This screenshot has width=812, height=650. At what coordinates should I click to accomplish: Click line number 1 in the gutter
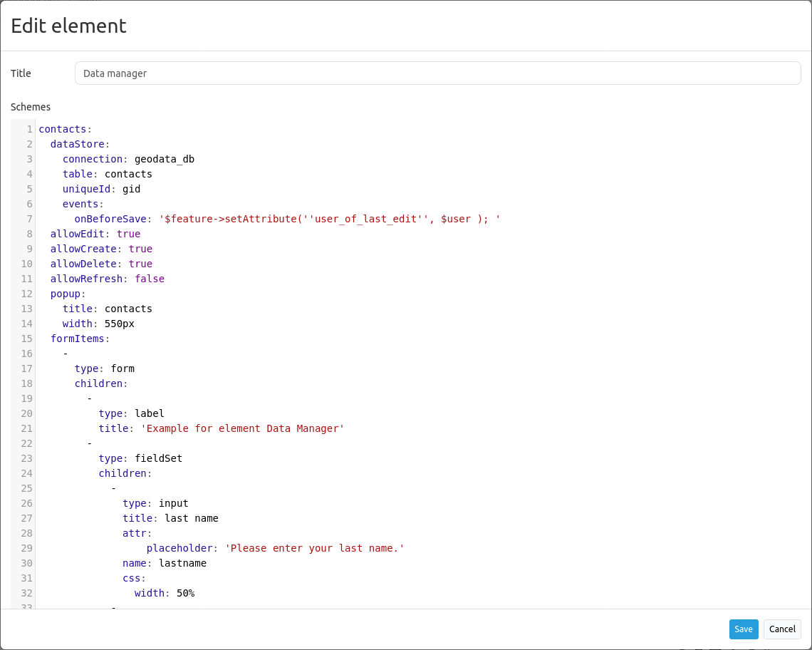click(29, 130)
